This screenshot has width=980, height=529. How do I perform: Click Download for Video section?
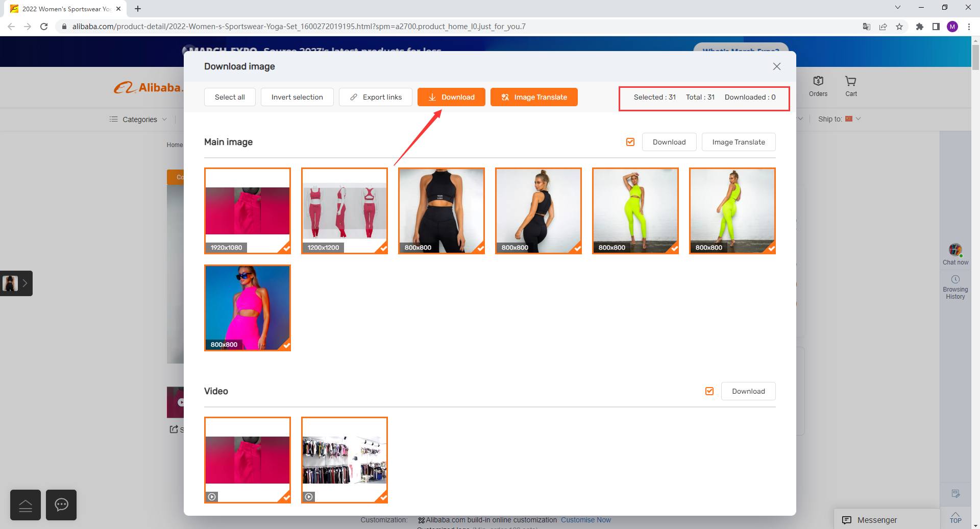click(x=748, y=391)
